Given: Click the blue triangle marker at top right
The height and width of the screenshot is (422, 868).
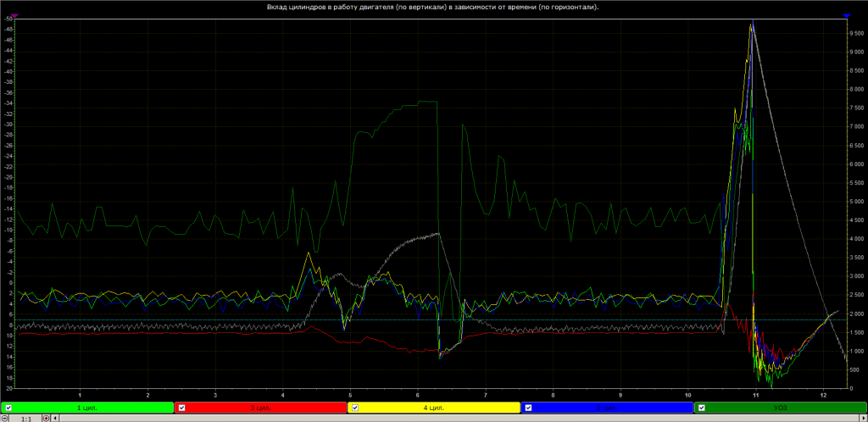Looking at the screenshot, I should [x=847, y=16].
